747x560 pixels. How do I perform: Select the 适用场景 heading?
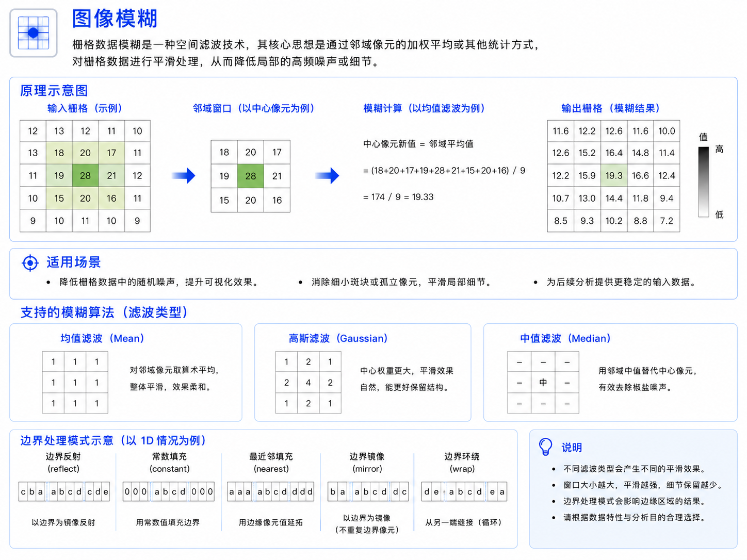(x=74, y=262)
